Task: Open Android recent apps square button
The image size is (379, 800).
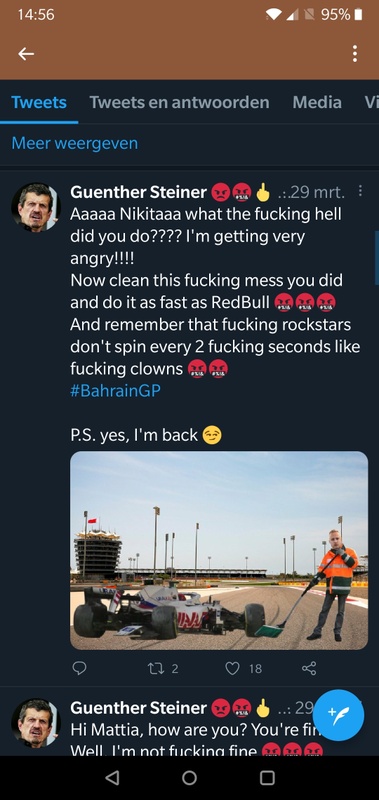Action: click(267, 777)
